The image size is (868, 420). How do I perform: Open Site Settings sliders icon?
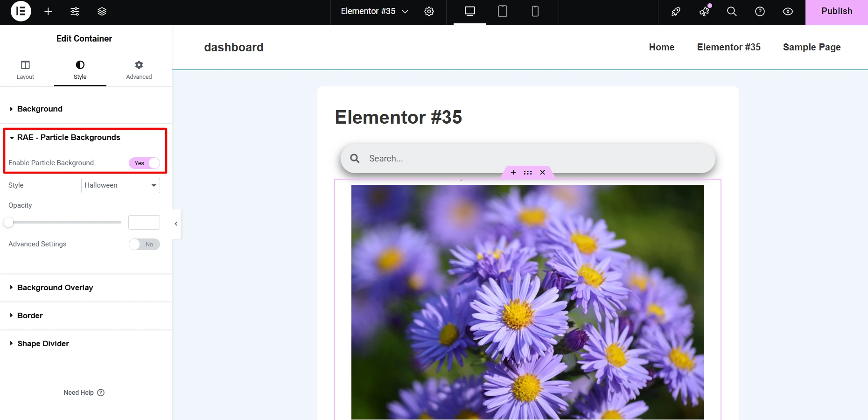point(75,11)
